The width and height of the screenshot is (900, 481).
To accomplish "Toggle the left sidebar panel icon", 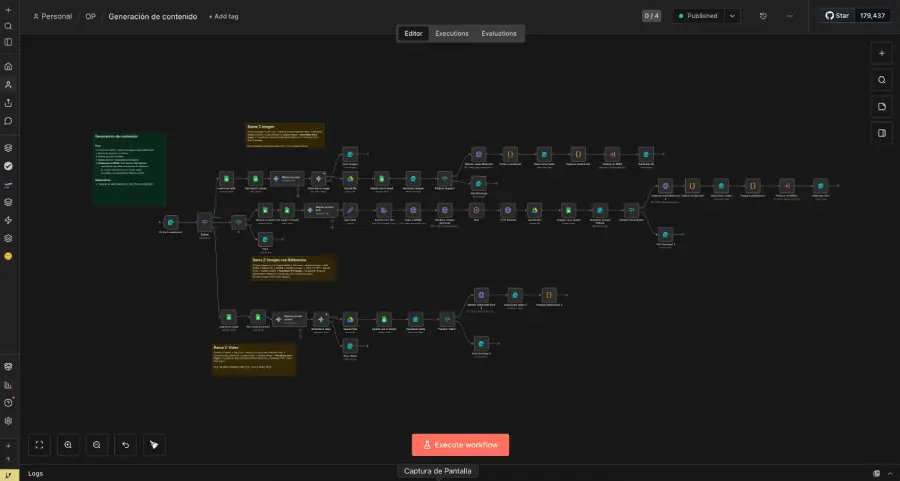I will coord(8,42).
